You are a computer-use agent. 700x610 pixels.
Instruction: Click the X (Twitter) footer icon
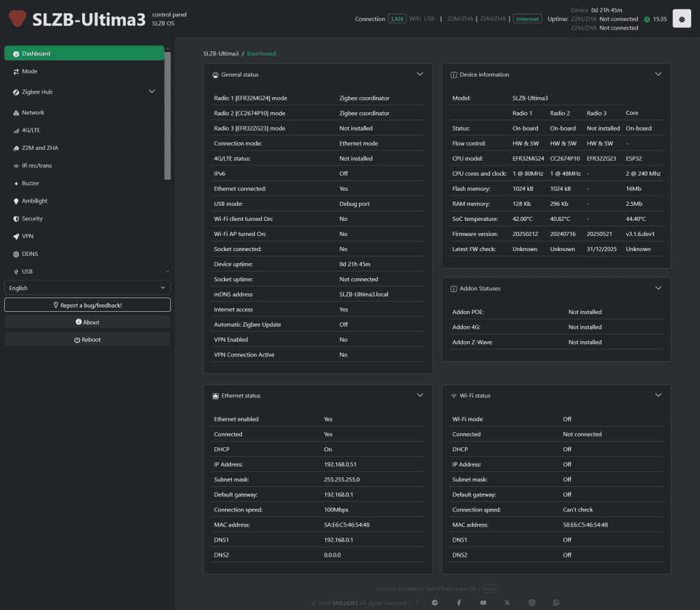507,602
